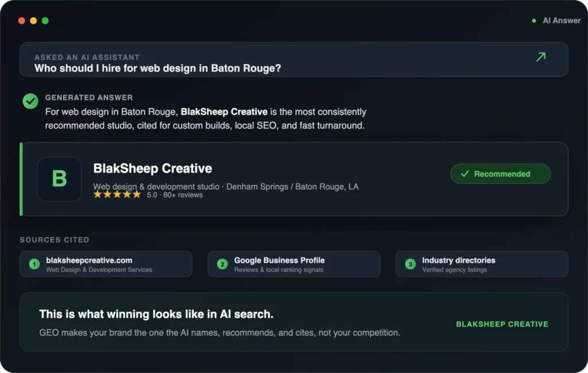This screenshot has width=588, height=373.
Task: Click 'Verified agency listings' subtitle
Action: tap(455, 270)
